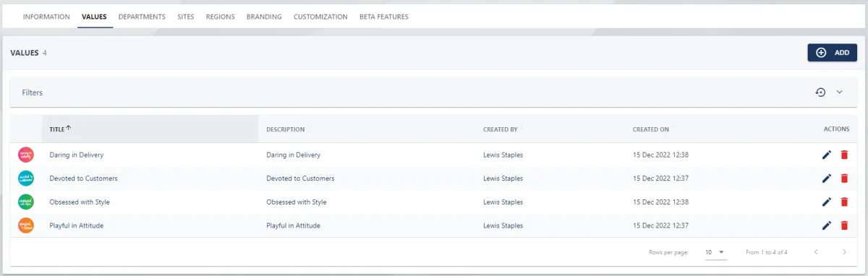The image size is (868, 276).
Task: Delete the Daring in Delivery value
Action: [844, 155]
